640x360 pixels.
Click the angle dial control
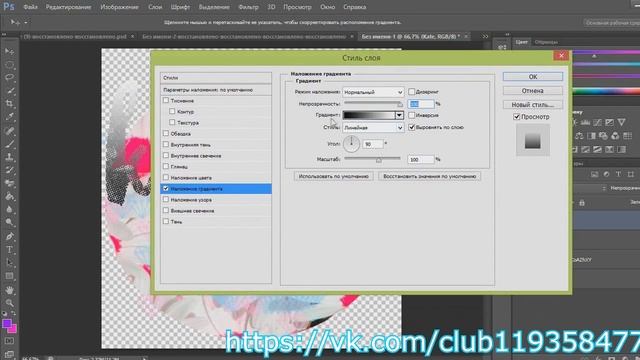click(x=351, y=144)
